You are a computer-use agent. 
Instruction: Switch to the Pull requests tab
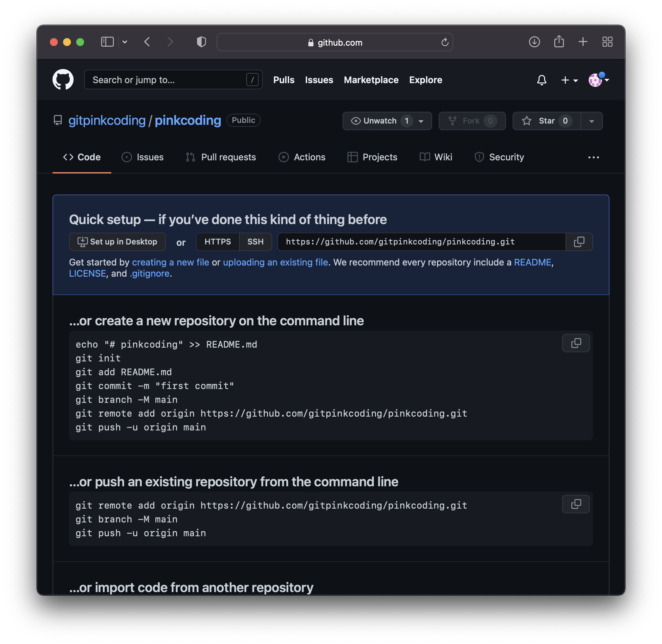point(221,157)
